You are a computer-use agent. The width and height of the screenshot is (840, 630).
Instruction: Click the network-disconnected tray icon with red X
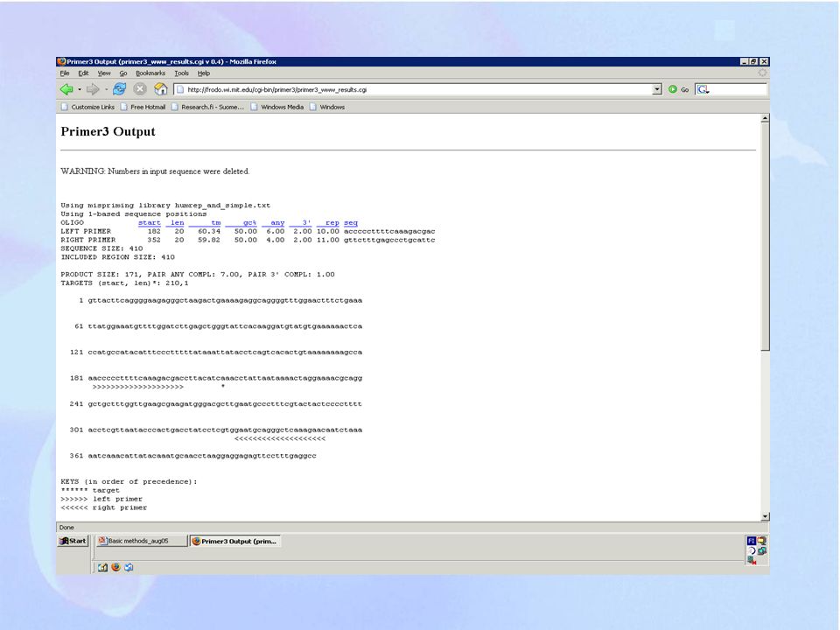pyautogui.click(x=752, y=560)
